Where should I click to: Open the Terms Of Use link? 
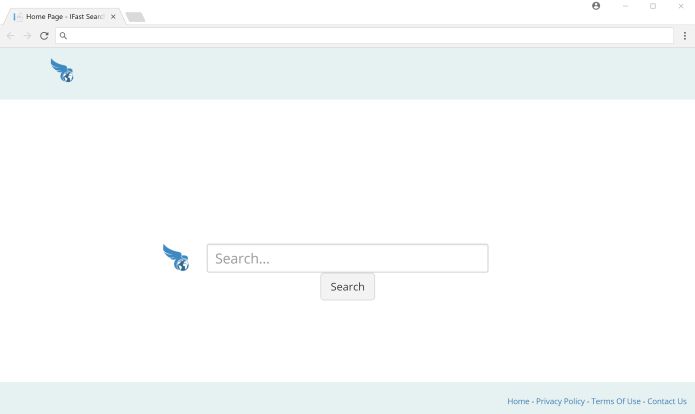(x=616, y=401)
